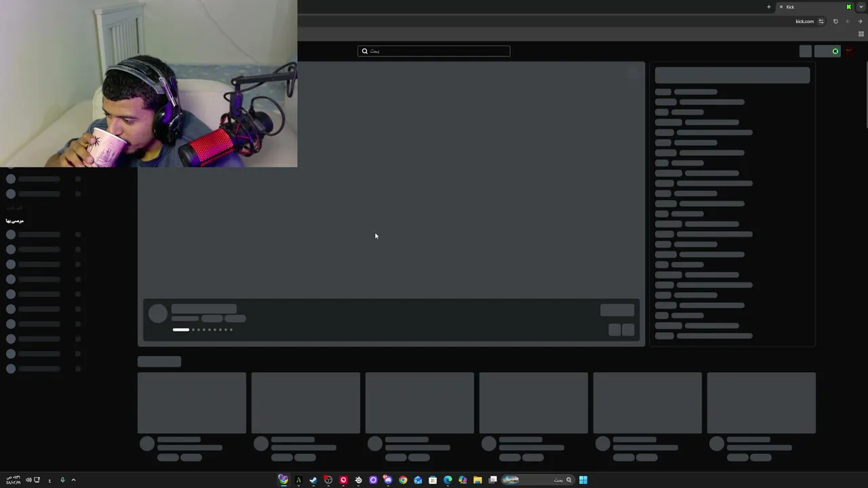Viewport: 868px width, 488px height.
Task: Open the volume control in tray
Action: pos(28,480)
